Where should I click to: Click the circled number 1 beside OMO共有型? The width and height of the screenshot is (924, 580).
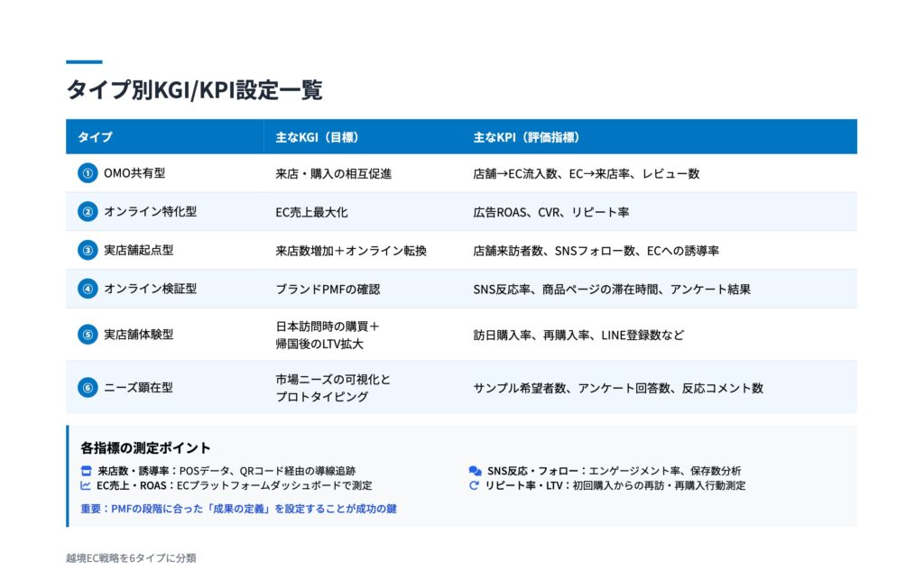point(87,173)
